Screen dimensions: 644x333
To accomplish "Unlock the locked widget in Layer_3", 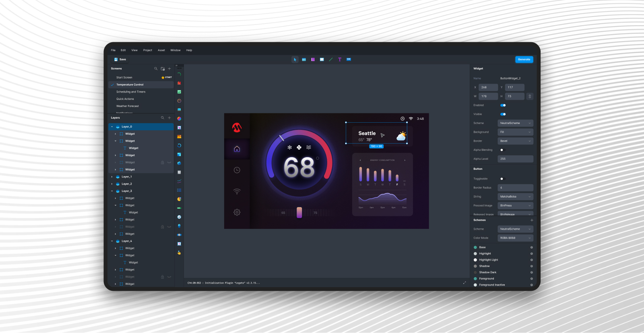I will (163, 227).
